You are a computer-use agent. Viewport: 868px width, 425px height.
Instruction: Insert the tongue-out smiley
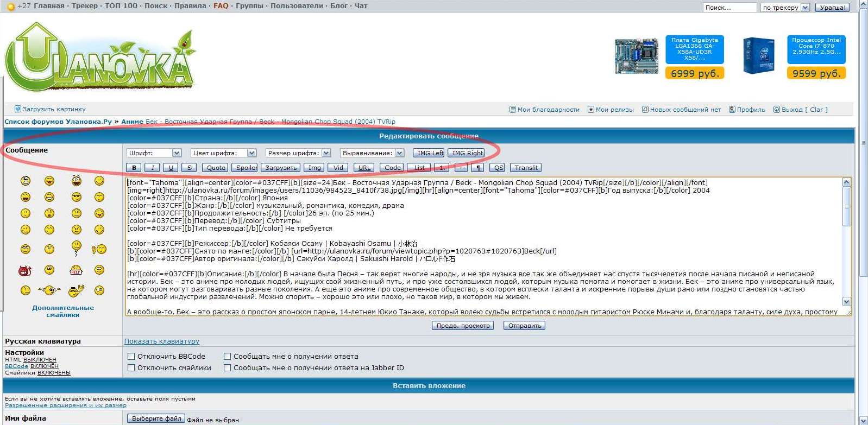tap(99, 213)
